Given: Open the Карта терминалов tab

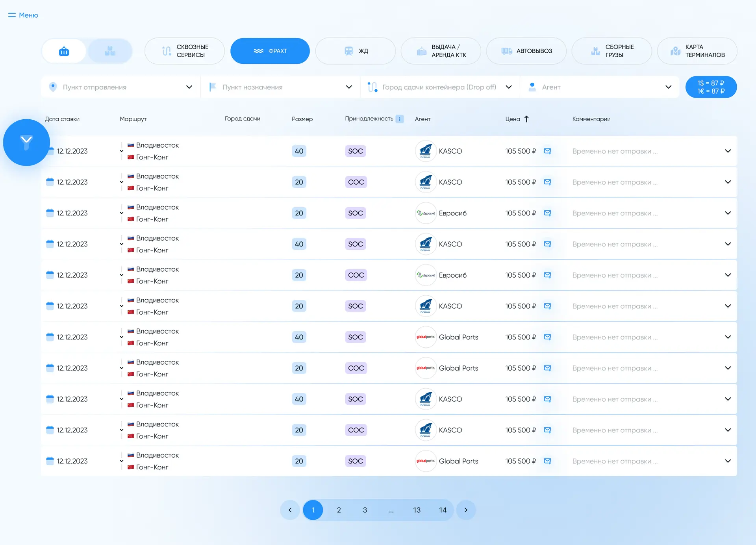Looking at the screenshot, I should 697,51.
